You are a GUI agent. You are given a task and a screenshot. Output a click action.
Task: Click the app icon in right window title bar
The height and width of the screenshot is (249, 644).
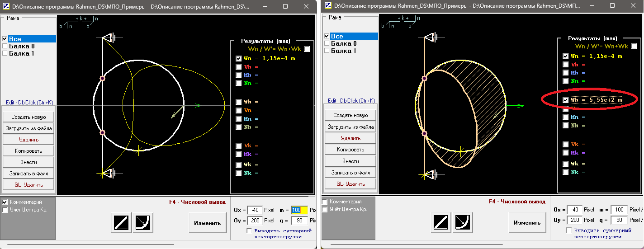click(328, 7)
